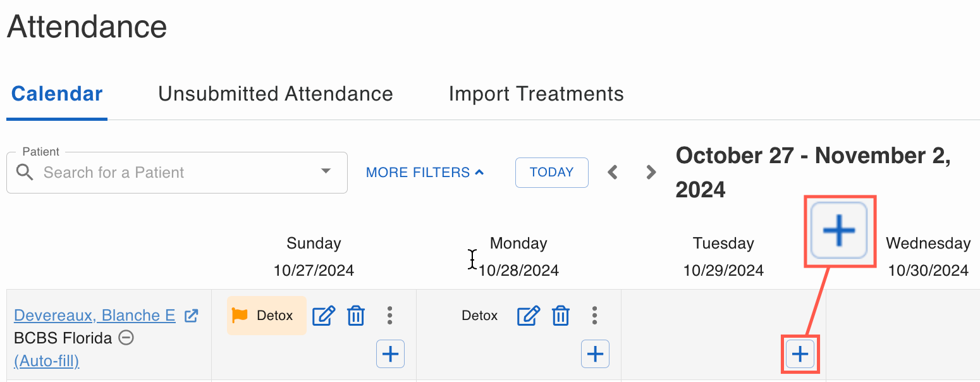980x382 pixels.
Task: Edit Sunday's Detox attendance entry
Action: (x=324, y=315)
